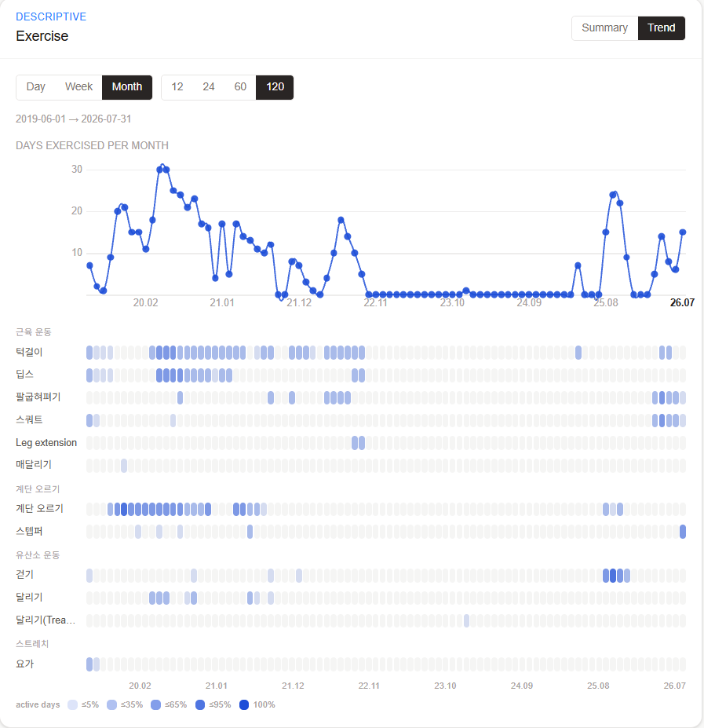Click the ≤5% legend swatch

(x=72, y=704)
